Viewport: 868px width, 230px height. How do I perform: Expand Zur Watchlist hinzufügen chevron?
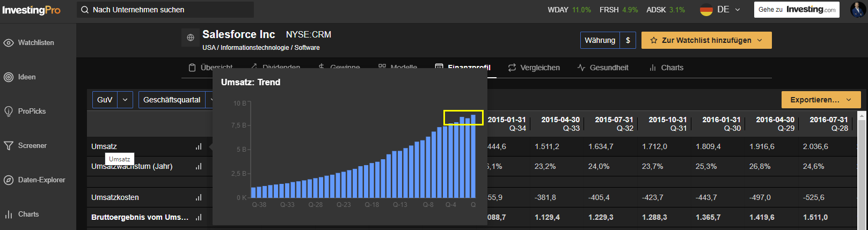(760, 40)
